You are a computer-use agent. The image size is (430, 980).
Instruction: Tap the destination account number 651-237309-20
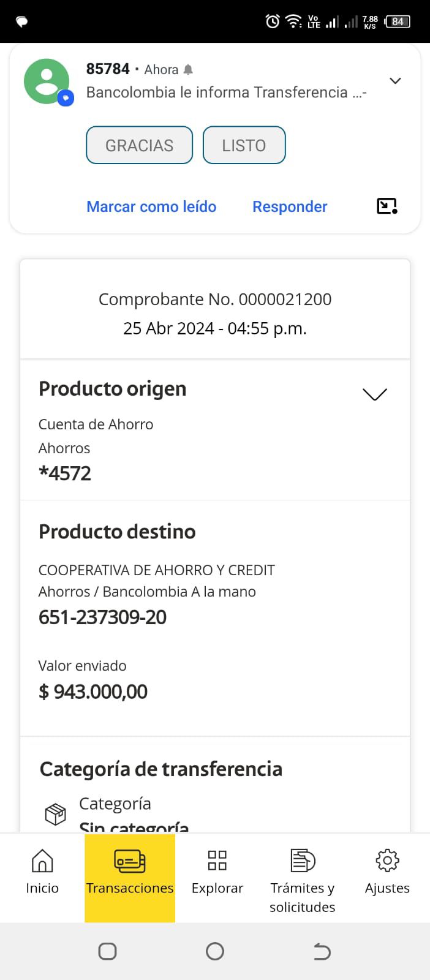point(103,617)
